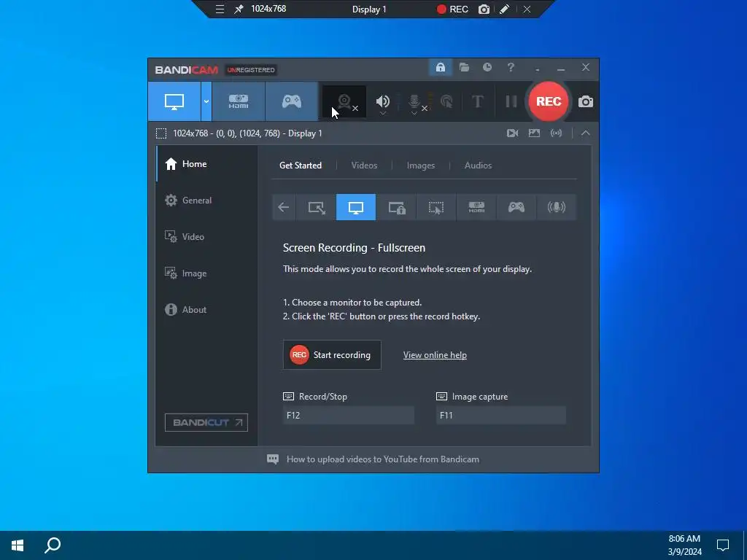Toggle the mouse click effect icon

pyautogui.click(x=446, y=101)
